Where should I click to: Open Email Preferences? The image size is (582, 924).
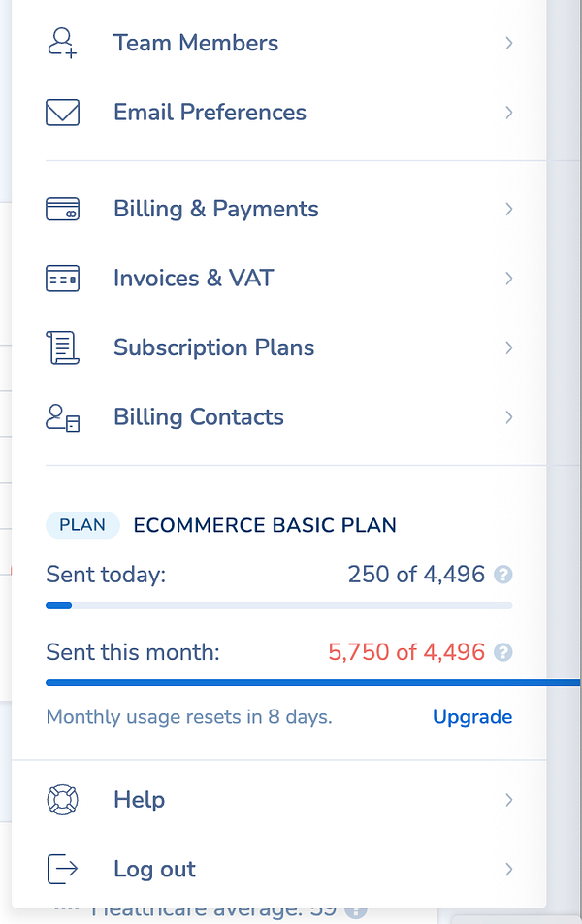pyautogui.click(x=210, y=112)
